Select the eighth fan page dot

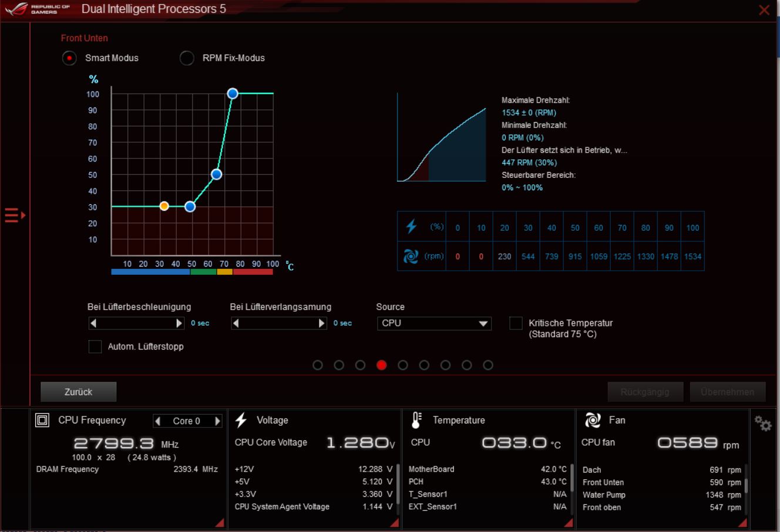coord(466,365)
